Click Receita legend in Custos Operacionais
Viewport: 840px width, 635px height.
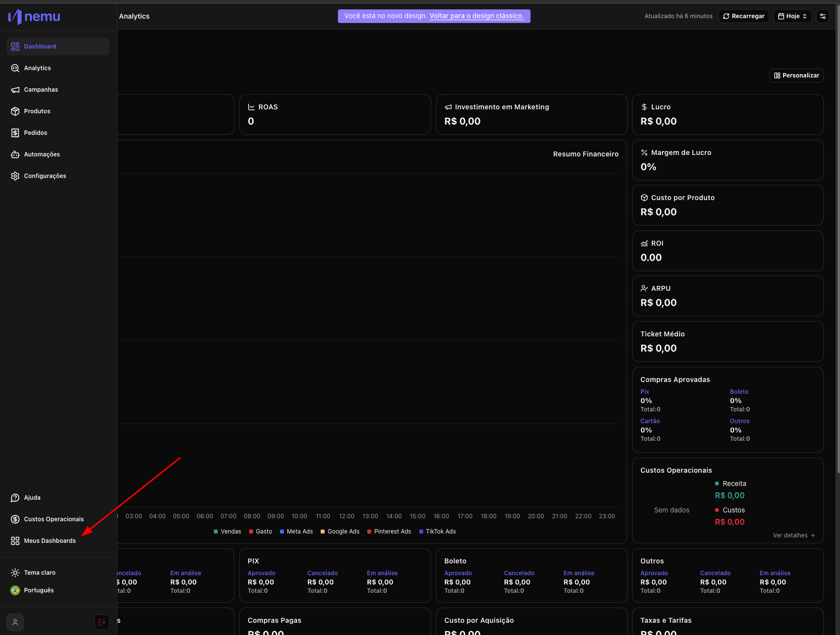tap(731, 483)
